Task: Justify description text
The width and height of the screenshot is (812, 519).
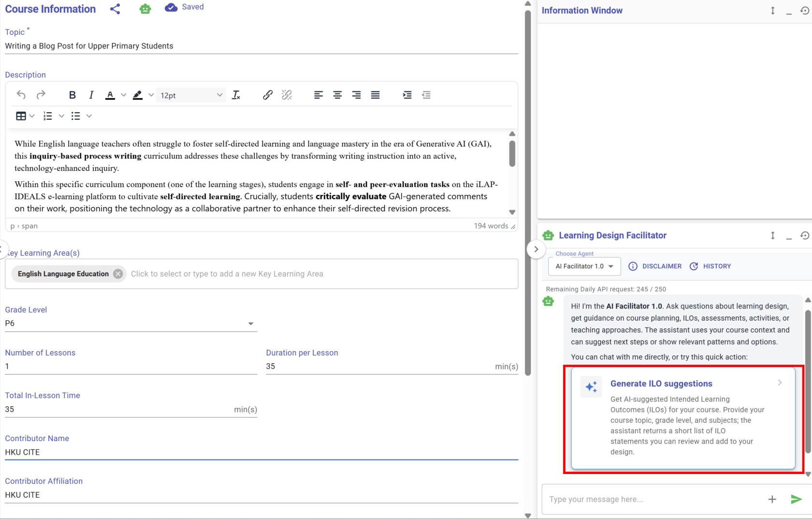Action: coord(375,95)
